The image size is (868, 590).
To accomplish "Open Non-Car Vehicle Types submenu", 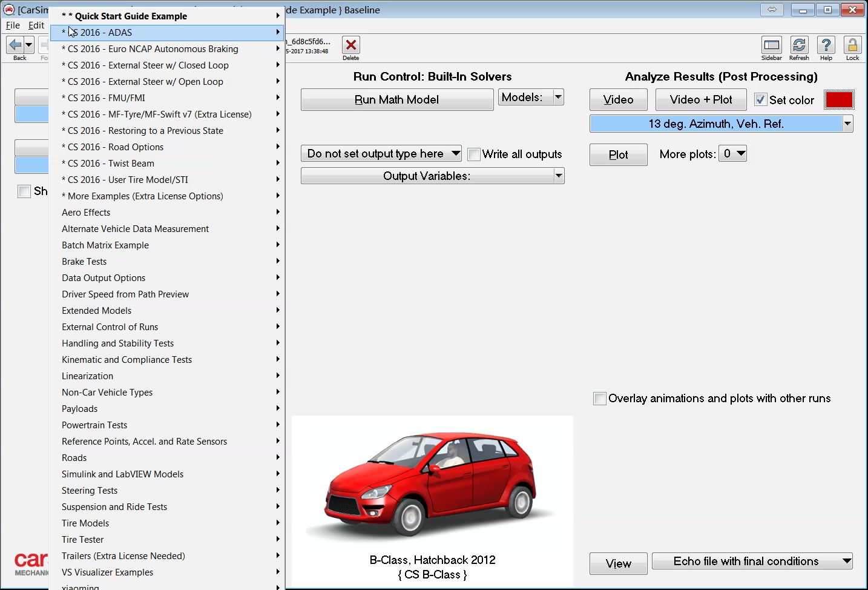I will coord(167,393).
